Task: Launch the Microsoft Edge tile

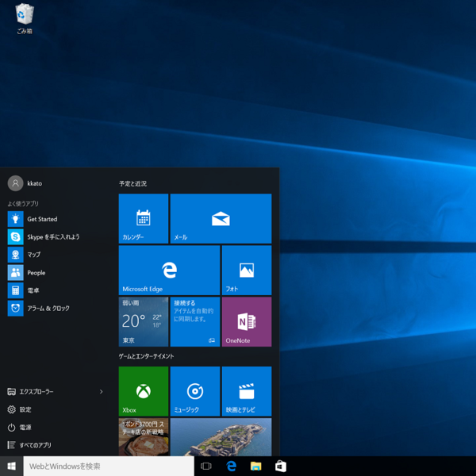Action: [x=169, y=270]
